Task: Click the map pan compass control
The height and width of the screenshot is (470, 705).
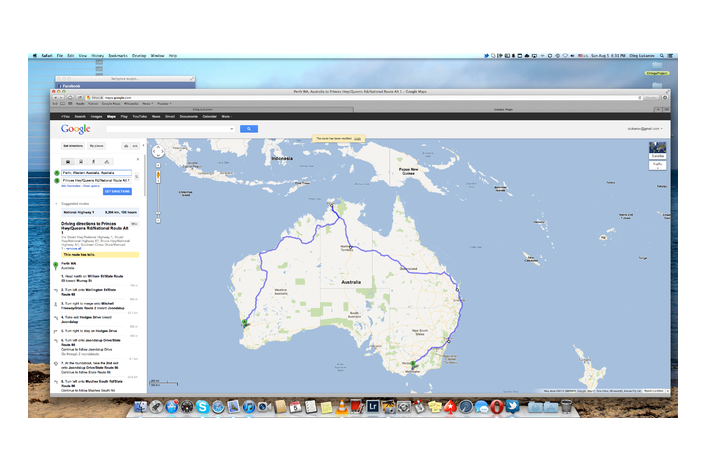Action: click(158, 152)
